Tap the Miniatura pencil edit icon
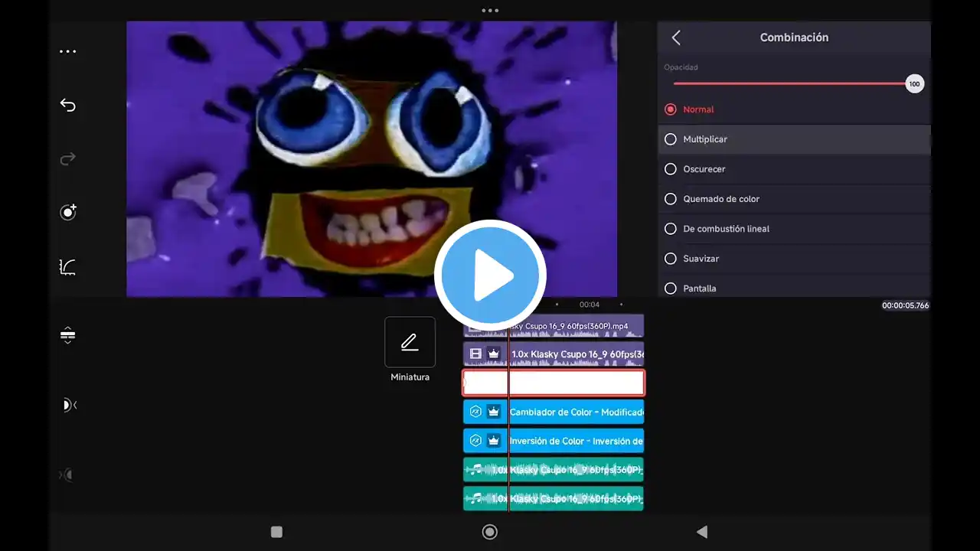This screenshot has height=551, width=980. click(x=410, y=342)
